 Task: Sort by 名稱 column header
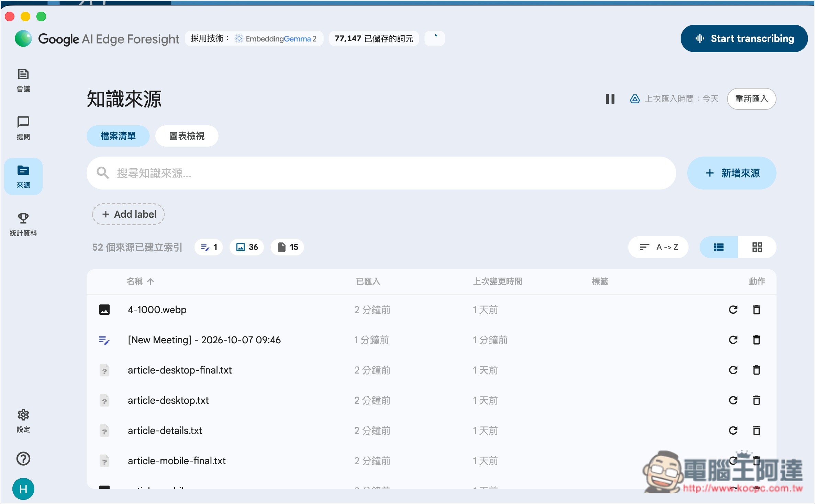(x=140, y=282)
